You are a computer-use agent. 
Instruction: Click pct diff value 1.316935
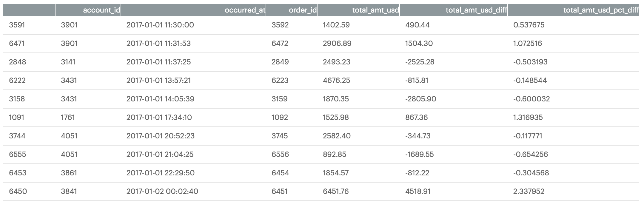528,117
